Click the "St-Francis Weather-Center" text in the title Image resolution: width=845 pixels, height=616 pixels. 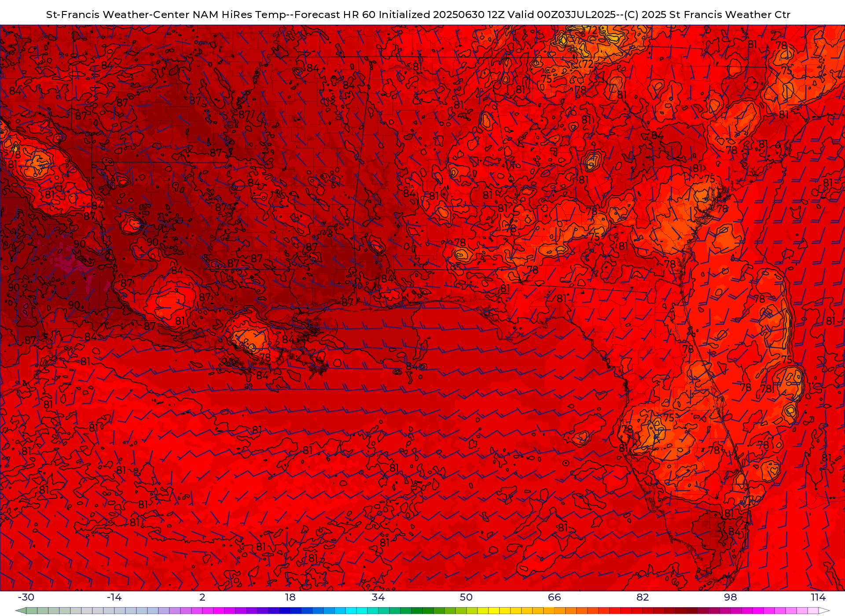(x=118, y=15)
